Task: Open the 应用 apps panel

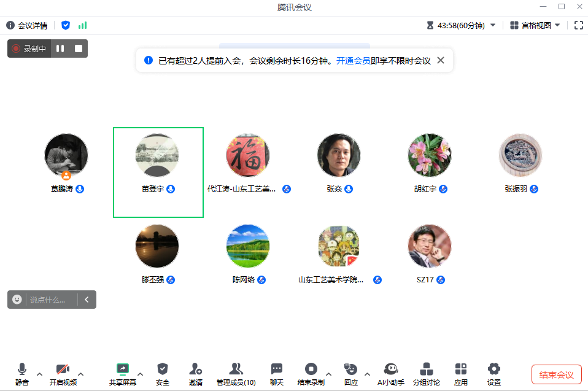Action: 460,374
